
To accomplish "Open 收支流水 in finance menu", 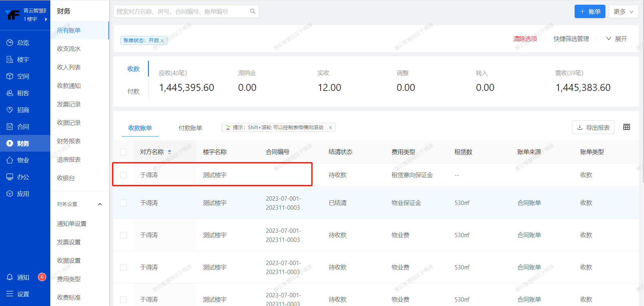I will [69, 49].
